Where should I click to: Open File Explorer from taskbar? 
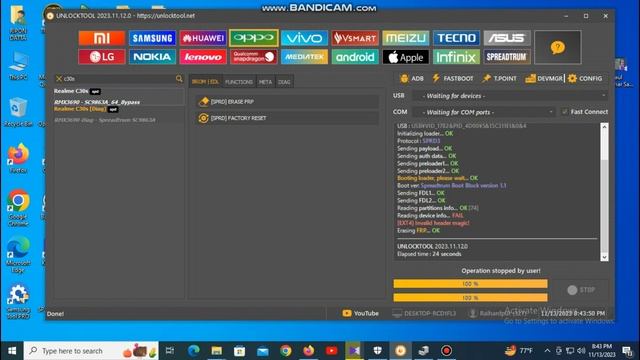click(216, 351)
